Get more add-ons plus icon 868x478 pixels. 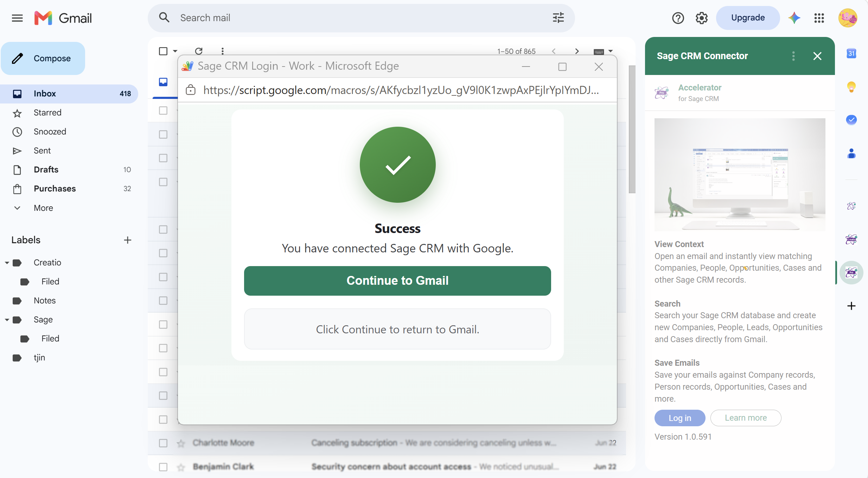851,306
